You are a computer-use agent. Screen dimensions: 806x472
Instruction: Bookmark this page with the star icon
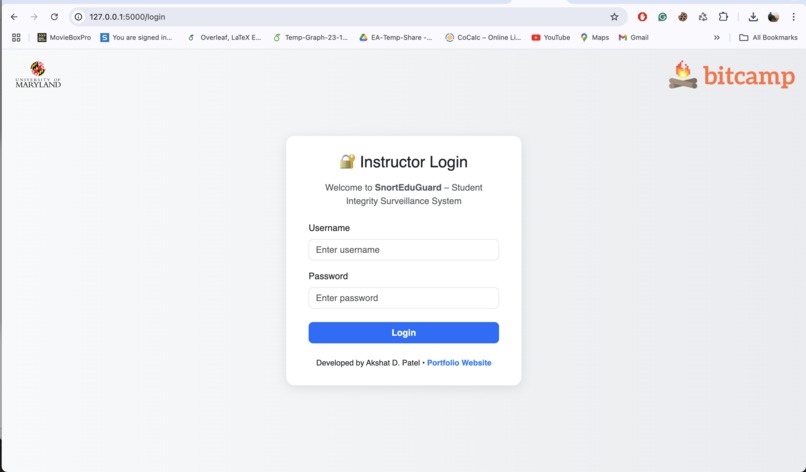(614, 17)
